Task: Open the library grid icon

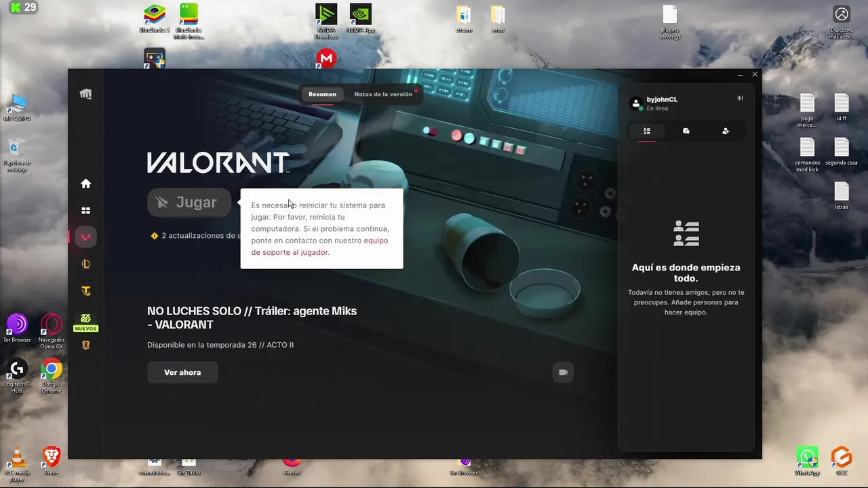Action: [85, 211]
